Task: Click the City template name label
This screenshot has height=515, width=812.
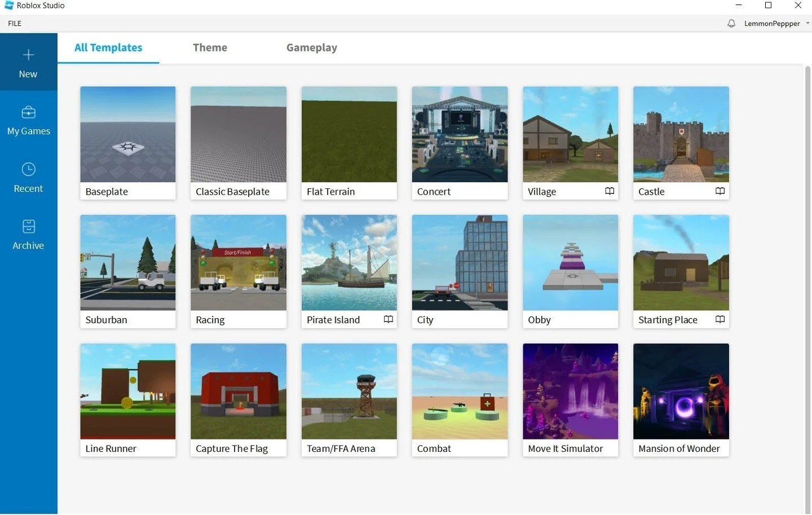Action: [x=425, y=320]
